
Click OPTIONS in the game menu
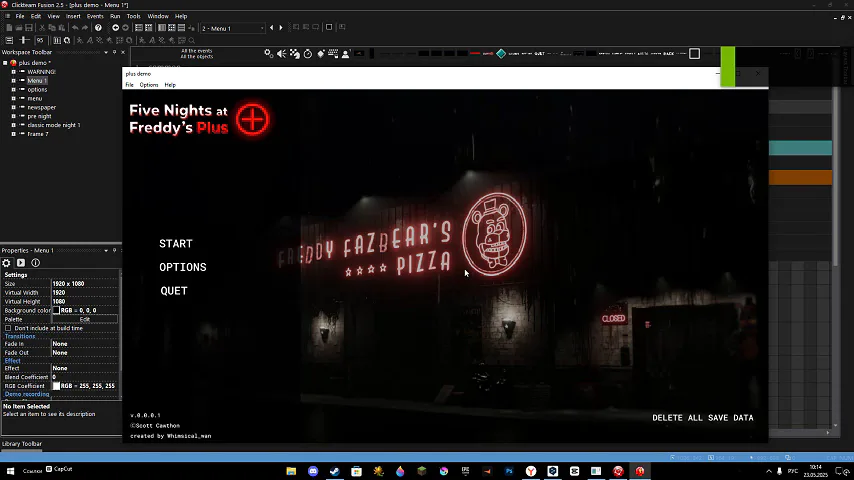point(183,267)
